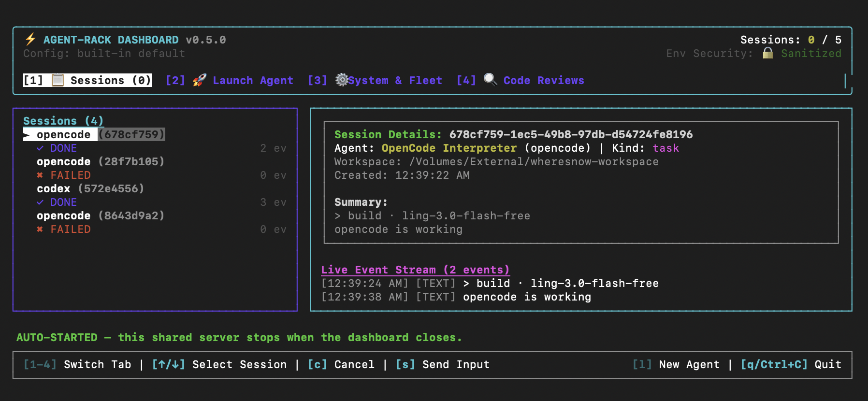Click the lock icon beside Sanitized
Screen dimensions: 868x401
coord(767,53)
